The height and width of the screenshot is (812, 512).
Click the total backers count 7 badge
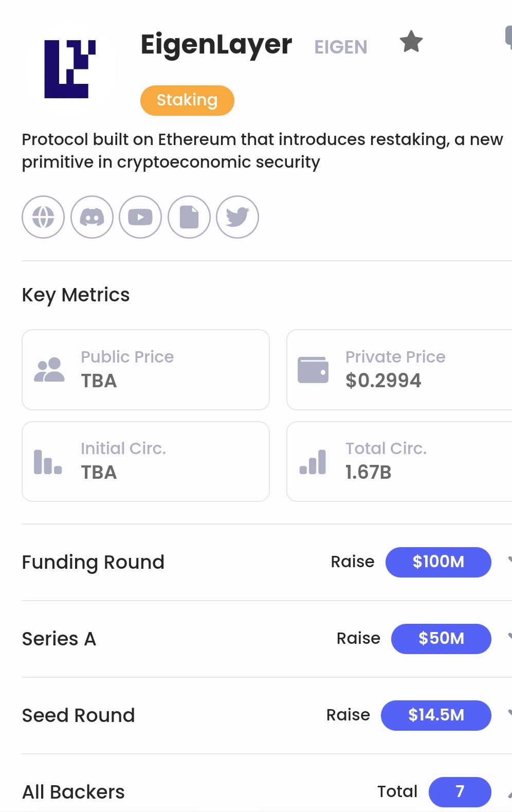(x=460, y=792)
